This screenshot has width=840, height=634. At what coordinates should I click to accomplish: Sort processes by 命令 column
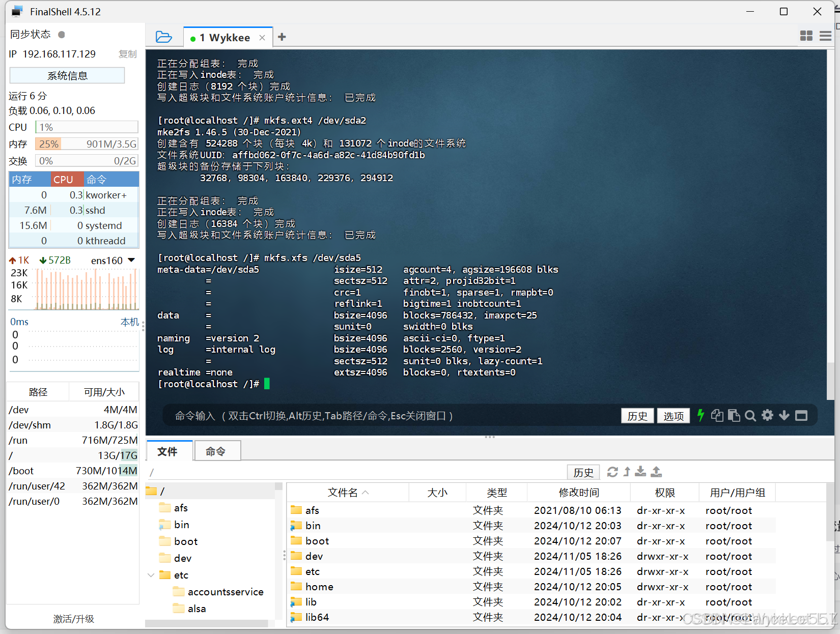(111, 179)
